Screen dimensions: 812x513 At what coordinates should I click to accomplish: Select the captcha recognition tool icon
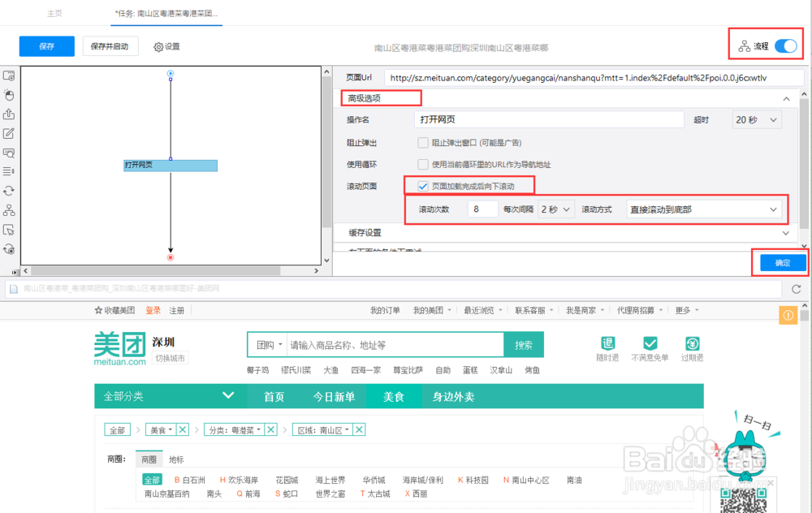9,153
